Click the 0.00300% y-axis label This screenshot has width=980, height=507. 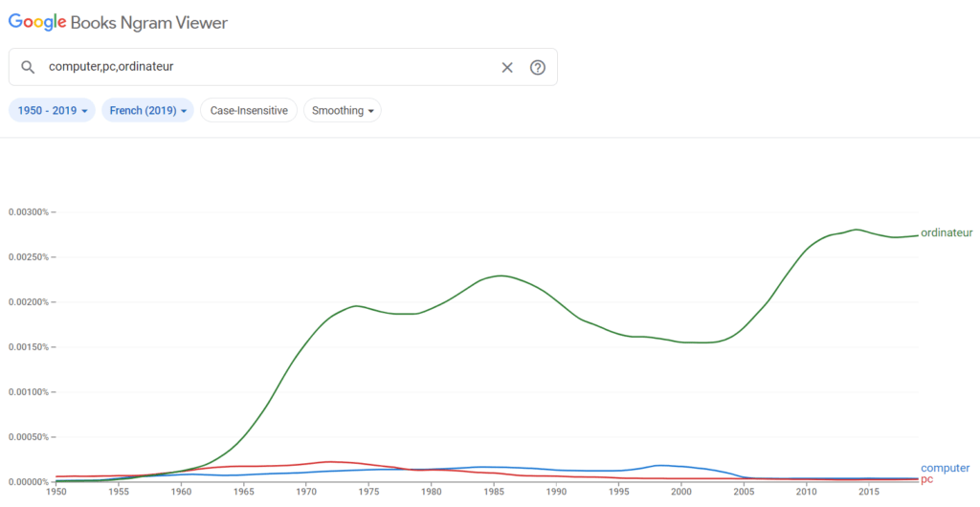pyautogui.click(x=28, y=212)
